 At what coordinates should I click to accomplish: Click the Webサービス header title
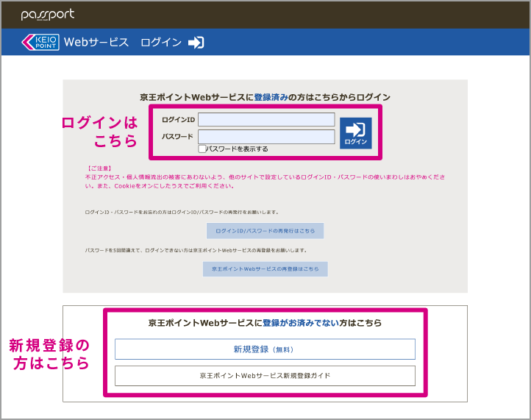click(96, 43)
